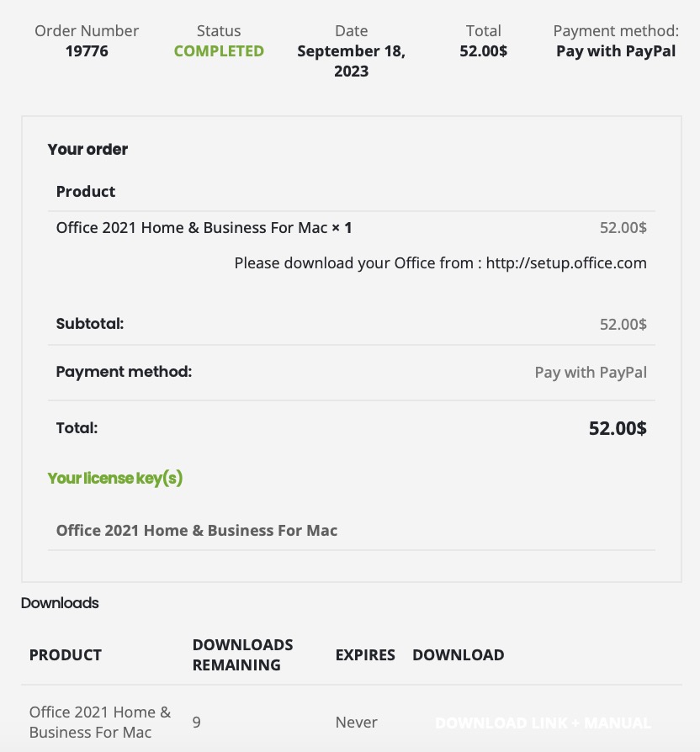Click the 'Your order' heading
700x752 pixels.
87,150
